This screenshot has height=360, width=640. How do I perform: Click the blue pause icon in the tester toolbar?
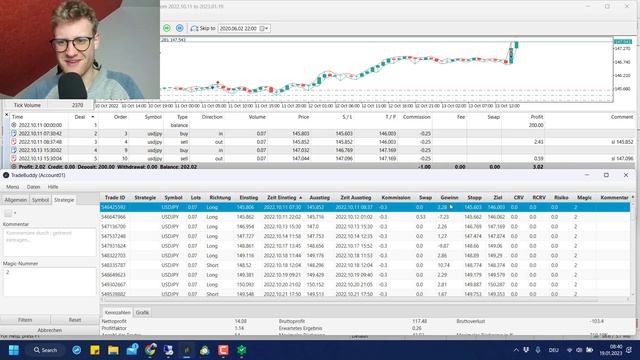tap(180, 28)
